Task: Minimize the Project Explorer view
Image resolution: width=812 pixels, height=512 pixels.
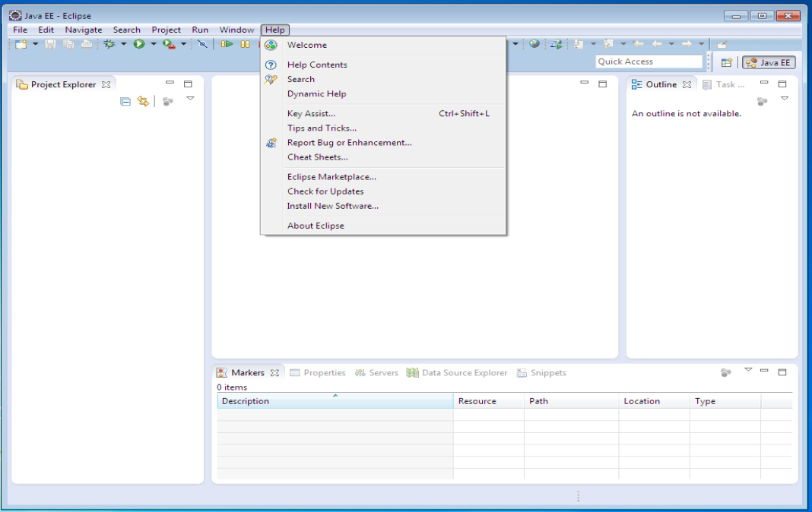Action: tap(170, 83)
